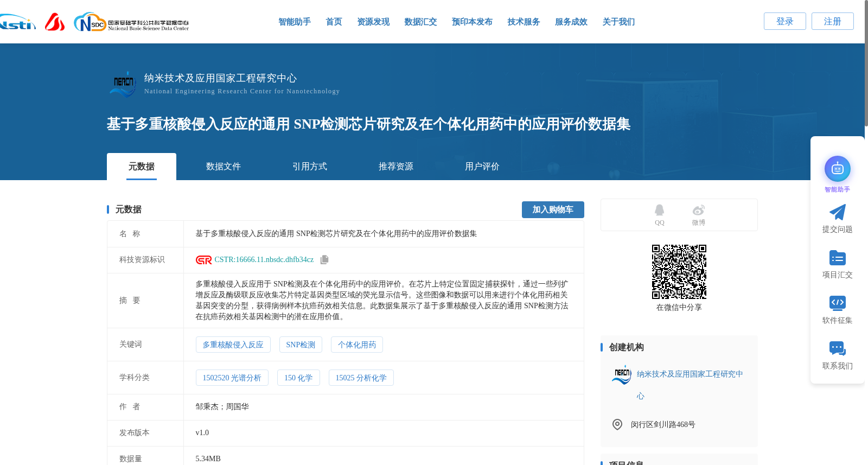Click keyword tag SNP检测

(x=301, y=345)
